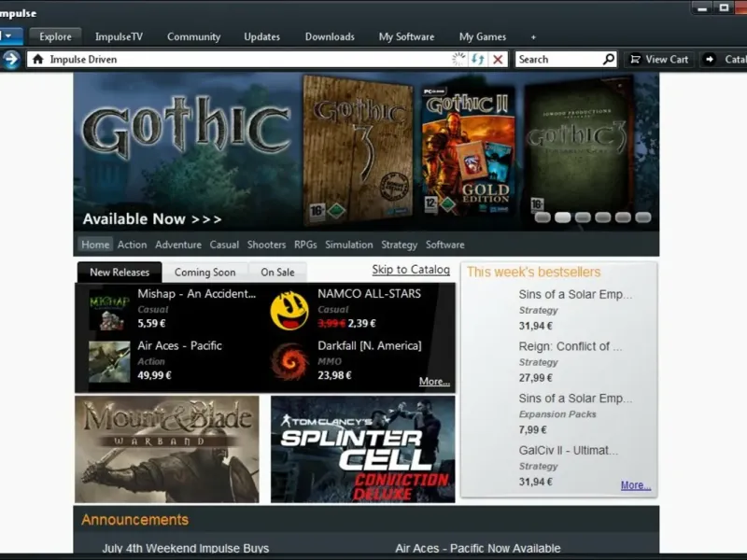The image size is (747, 560).
Task: Click the arrow icon beside Catalog
Action: [710, 59]
